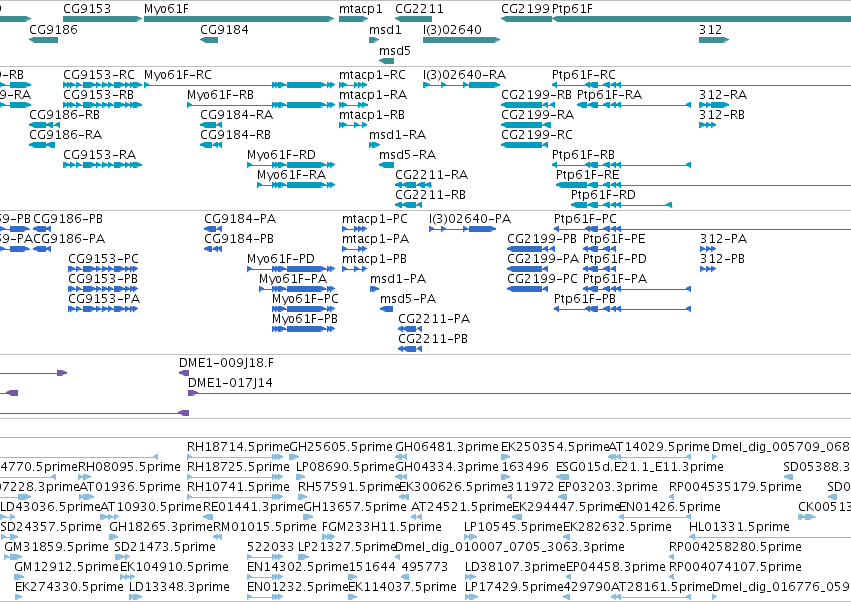Click transcript mtacp1-RB
The width and height of the screenshot is (851, 602).
353,125
